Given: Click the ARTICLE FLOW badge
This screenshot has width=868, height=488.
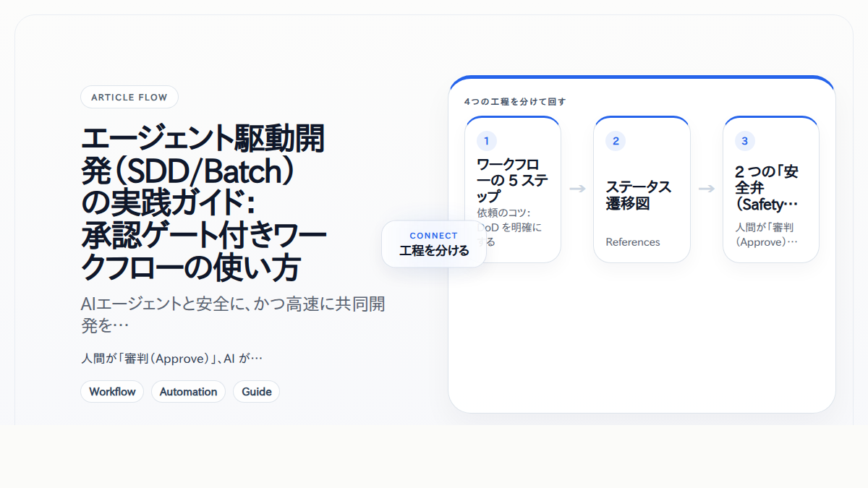Looking at the screenshot, I should (129, 97).
